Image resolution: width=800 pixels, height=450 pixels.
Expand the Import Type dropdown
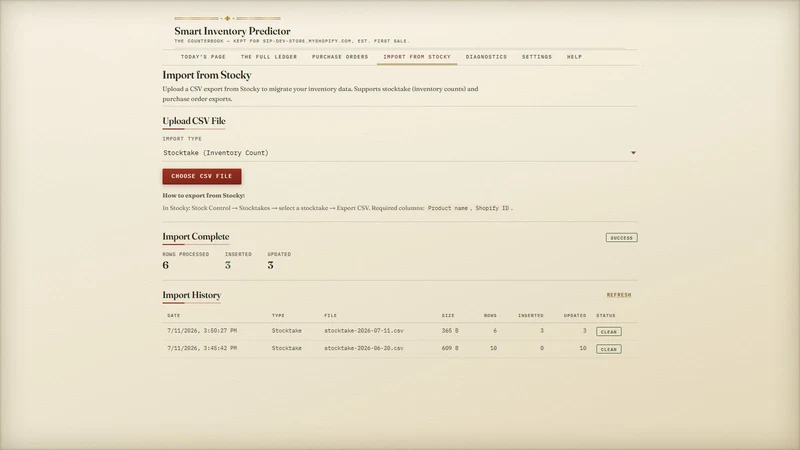pyautogui.click(x=400, y=153)
